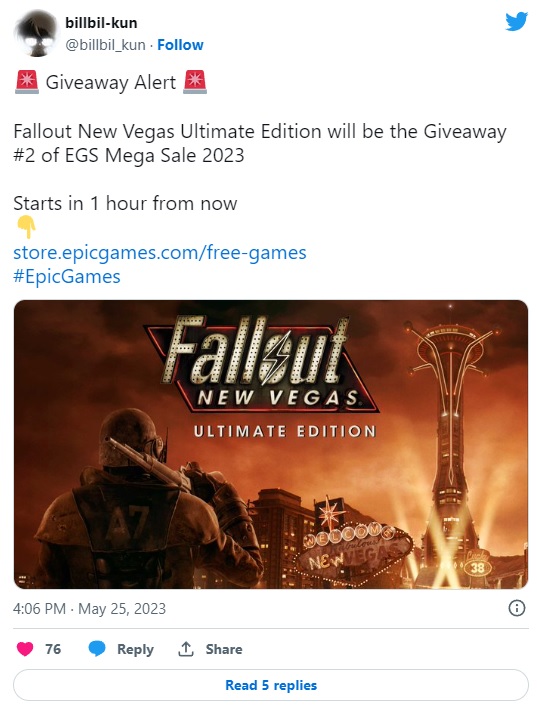Click the @billbil_kun handle
Viewport: 537px width, 710px height.
coord(105,45)
